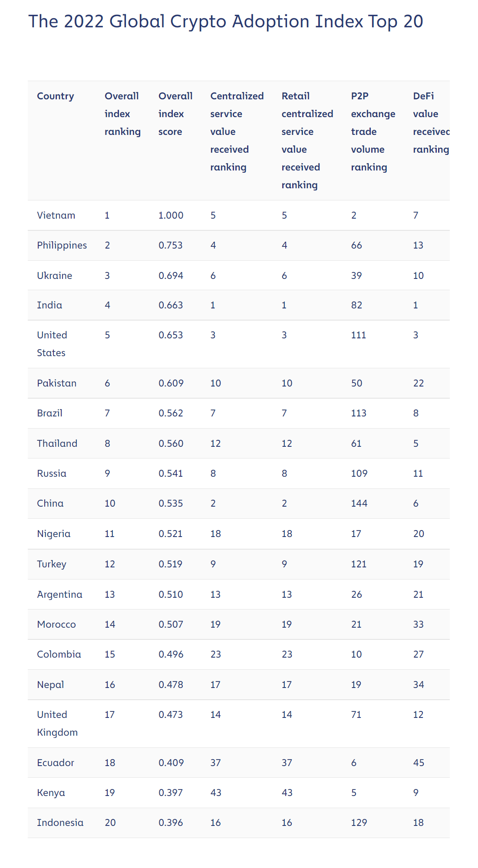Click the Overall index score header
Screen dimensions: 478x868
175,114
